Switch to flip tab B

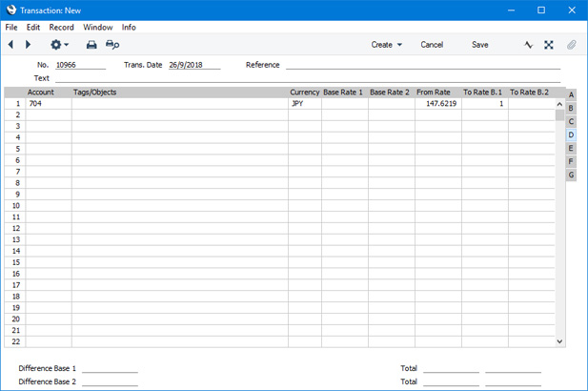[x=571, y=108]
